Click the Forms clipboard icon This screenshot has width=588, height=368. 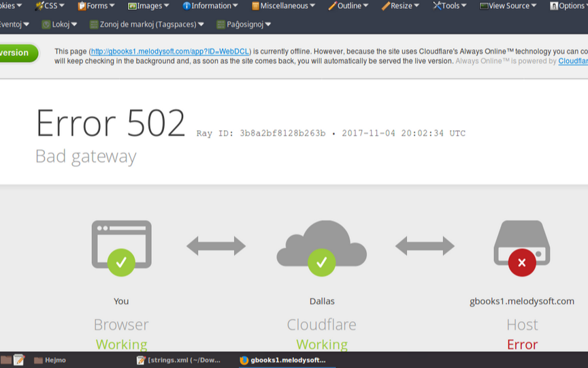(82, 5)
